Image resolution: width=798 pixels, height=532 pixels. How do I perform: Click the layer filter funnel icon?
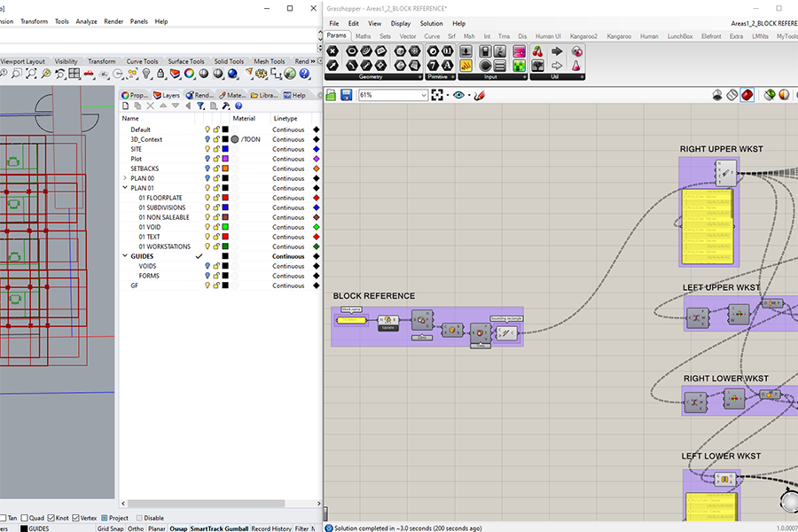[201, 106]
